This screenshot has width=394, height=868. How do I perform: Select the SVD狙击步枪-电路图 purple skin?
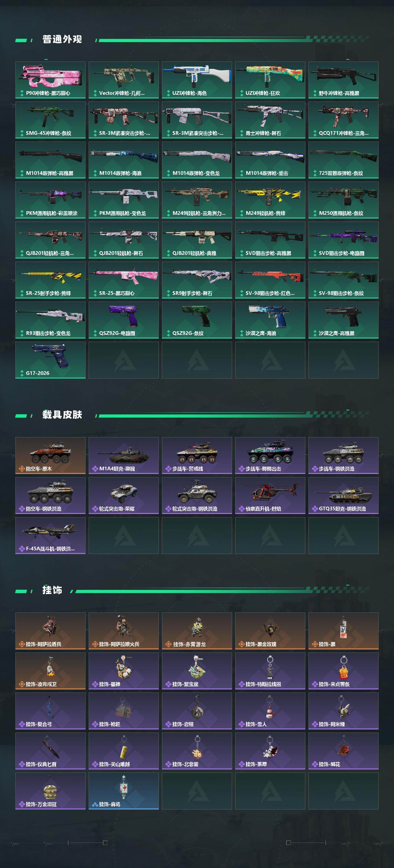[x=344, y=240]
